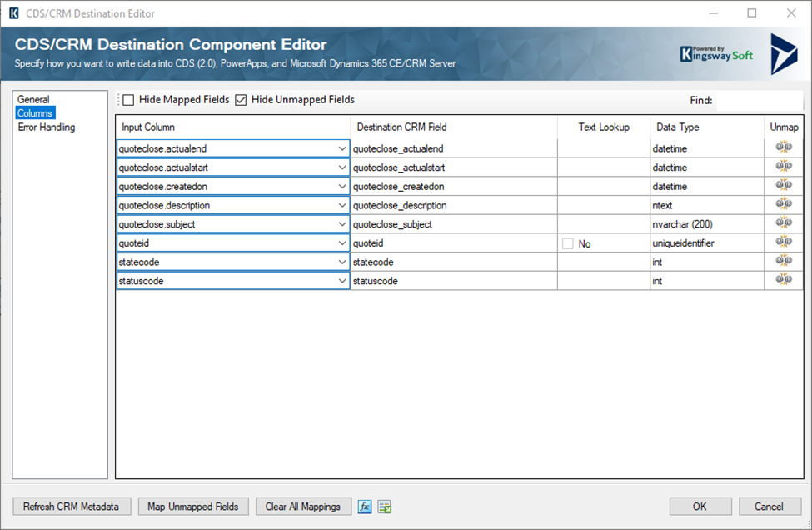Screen dimensions: 812x530
Task: Expand the quoteclose.actualend input column dropdown
Action: [341, 148]
